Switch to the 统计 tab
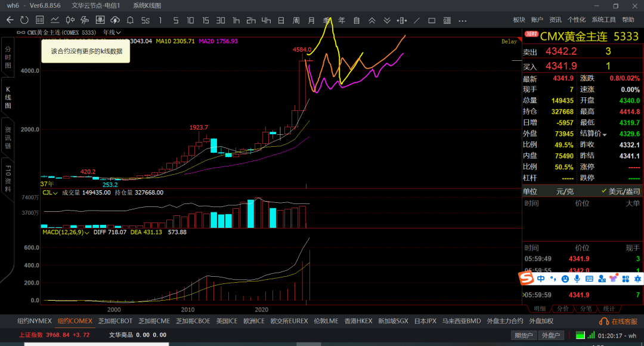Viewport: 644px width, 346px height. click(609, 308)
